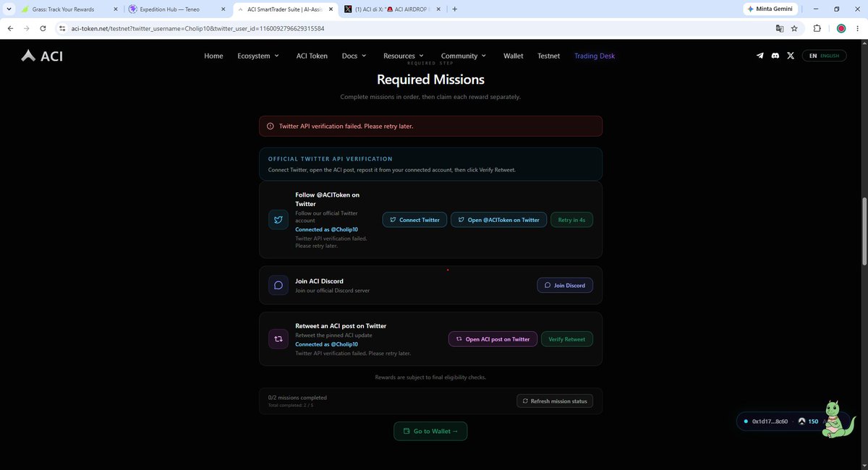Image resolution: width=868 pixels, height=470 pixels.
Task: Click the Go to Wallet button
Action: 430,431
